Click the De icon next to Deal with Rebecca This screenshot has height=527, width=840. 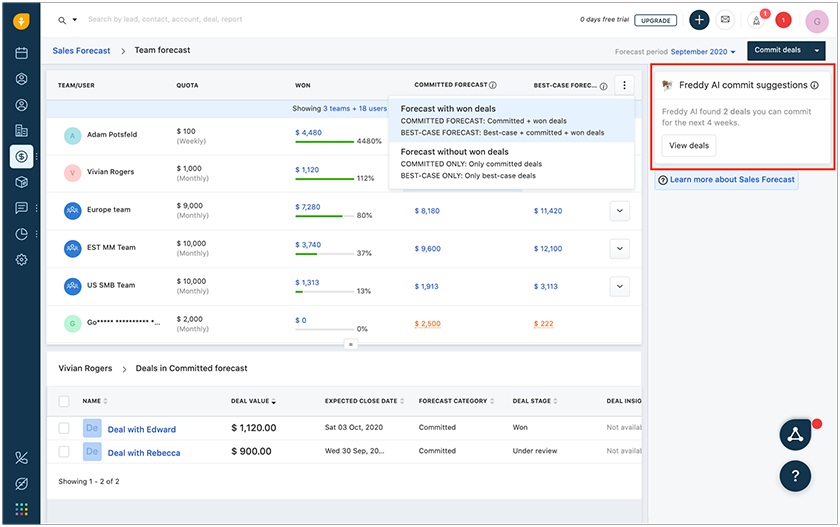tap(92, 451)
